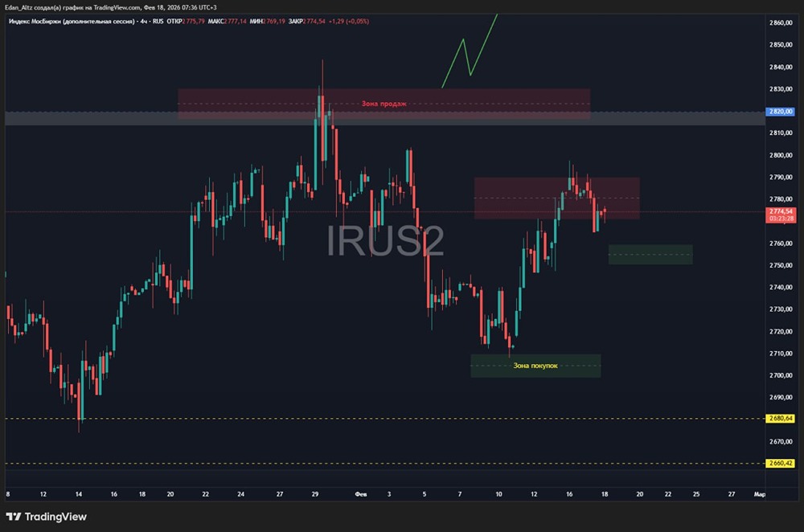Click the 2 730,00 price axis label
This screenshot has height=532, width=804.
coord(781,309)
